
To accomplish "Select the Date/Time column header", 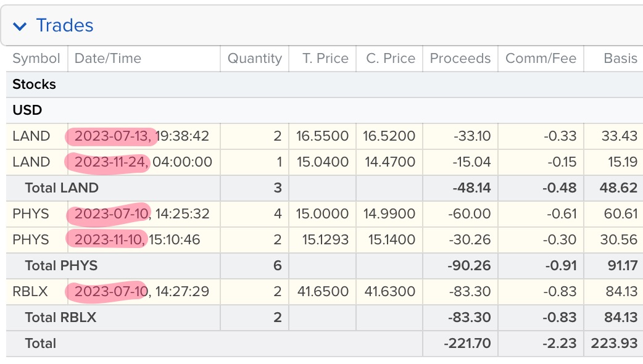I will (x=108, y=58).
